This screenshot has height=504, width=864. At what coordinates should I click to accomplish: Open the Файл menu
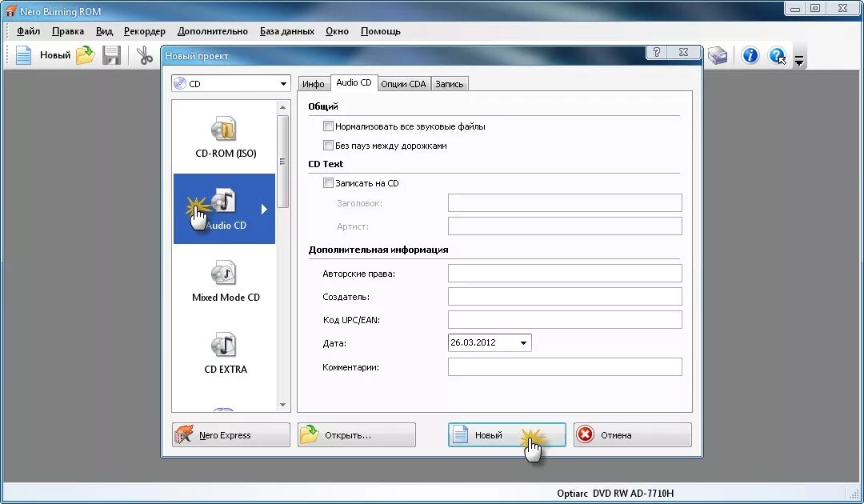(28, 31)
